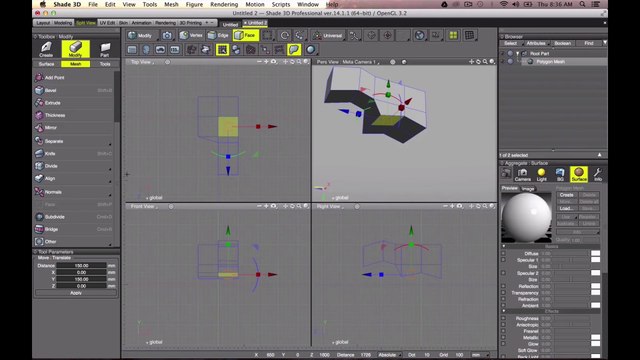Image resolution: width=640 pixels, height=360 pixels.
Task: Expand the Divide tool submenu
Action: tap(110, 169)
